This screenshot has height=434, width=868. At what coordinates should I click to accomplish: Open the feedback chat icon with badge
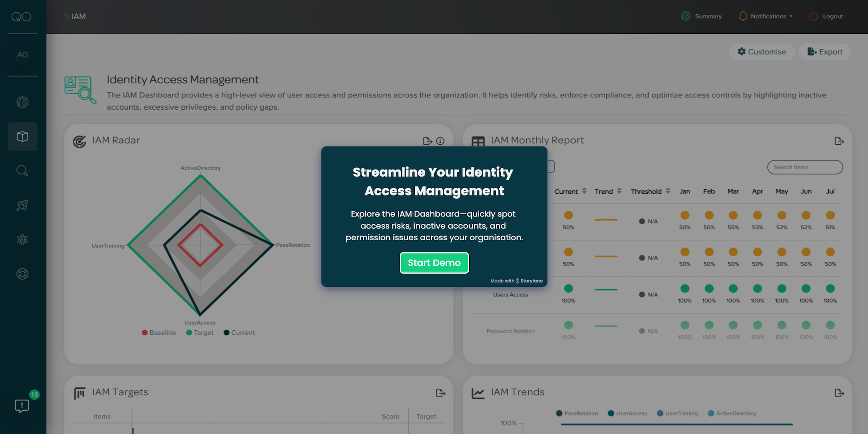22,406
